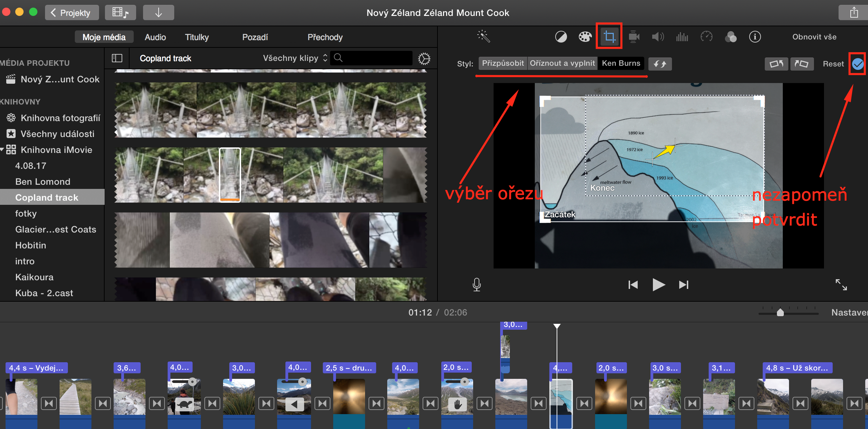Apply auto-enhance with magic wand icon
This screenshot has height=429, width=868.
click(484, 36)
